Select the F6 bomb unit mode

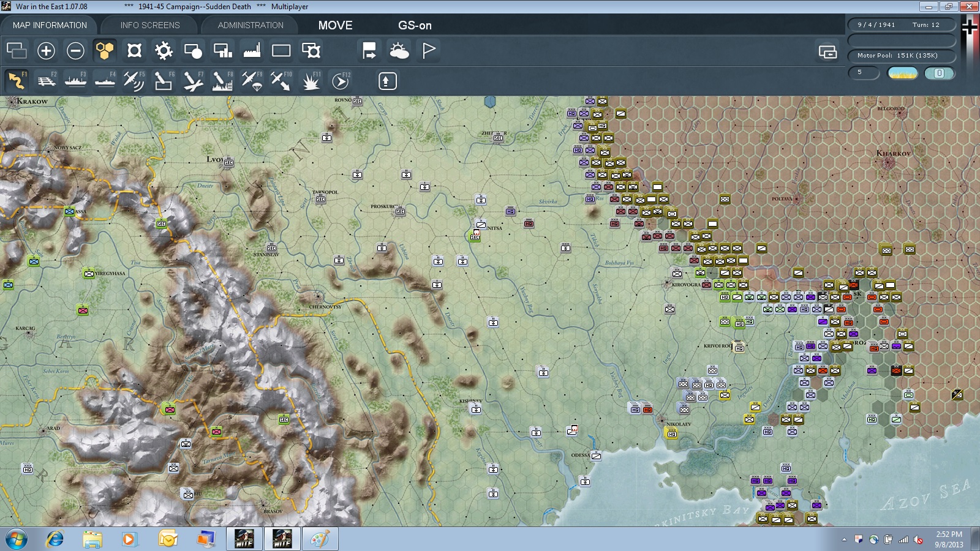[x=164, y=81]
